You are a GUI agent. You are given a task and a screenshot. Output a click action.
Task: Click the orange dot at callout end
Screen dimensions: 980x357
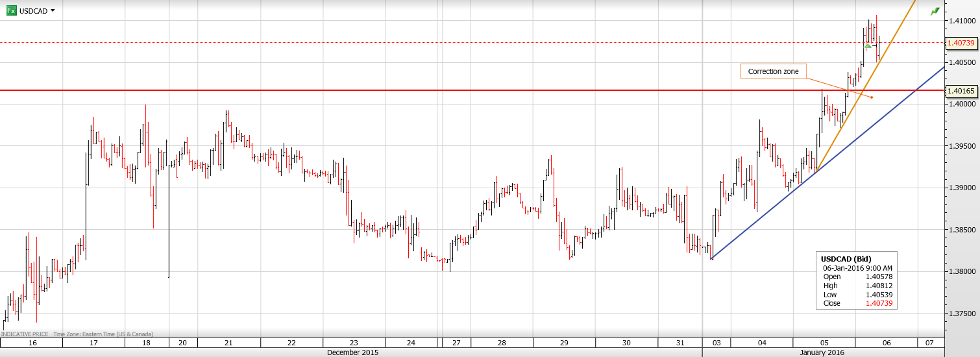pos(872,98)
